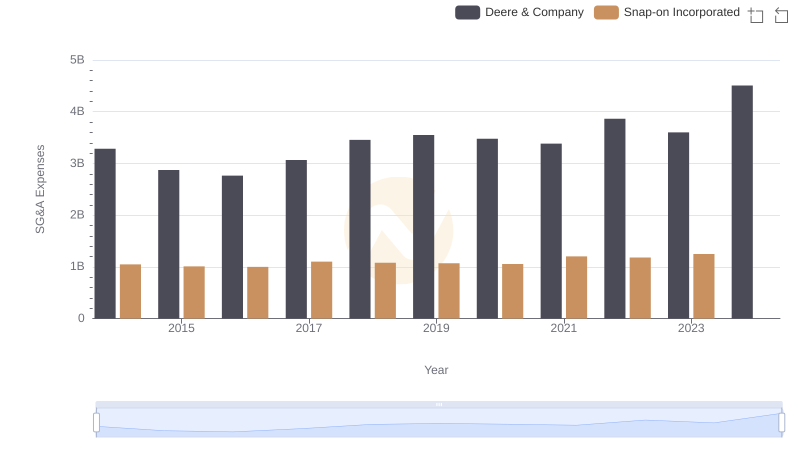The width and height of the screenshot is (800, 461).
Task: Click the zoom slider top grab bar
Action: pos(439,404)
